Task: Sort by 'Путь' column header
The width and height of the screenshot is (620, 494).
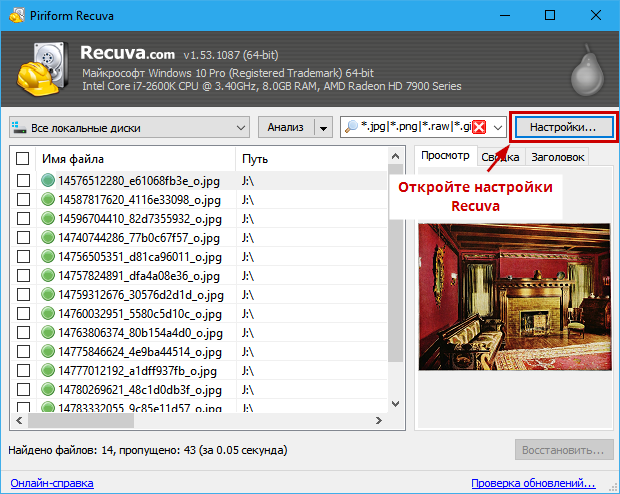Action: tap(312, 159)
